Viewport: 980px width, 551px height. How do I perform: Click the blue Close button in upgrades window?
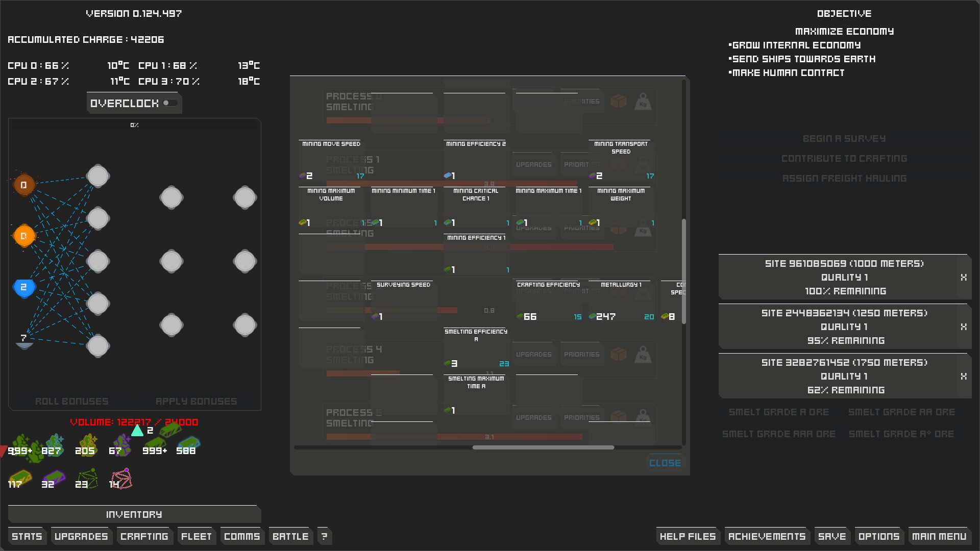click(x=665, y=463)
